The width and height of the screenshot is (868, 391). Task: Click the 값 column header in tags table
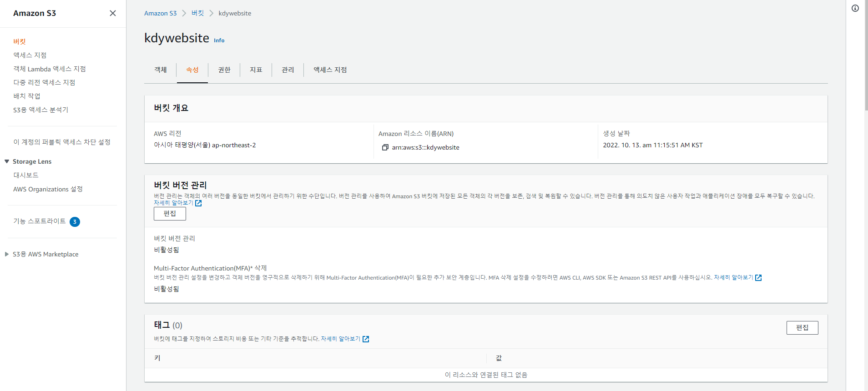pos(499,358)
